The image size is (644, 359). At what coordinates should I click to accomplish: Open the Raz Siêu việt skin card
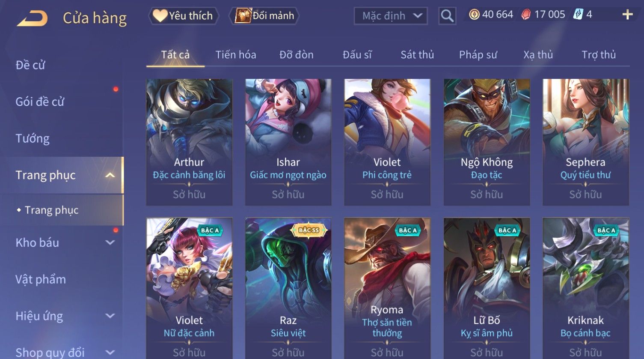click(288, 288)
